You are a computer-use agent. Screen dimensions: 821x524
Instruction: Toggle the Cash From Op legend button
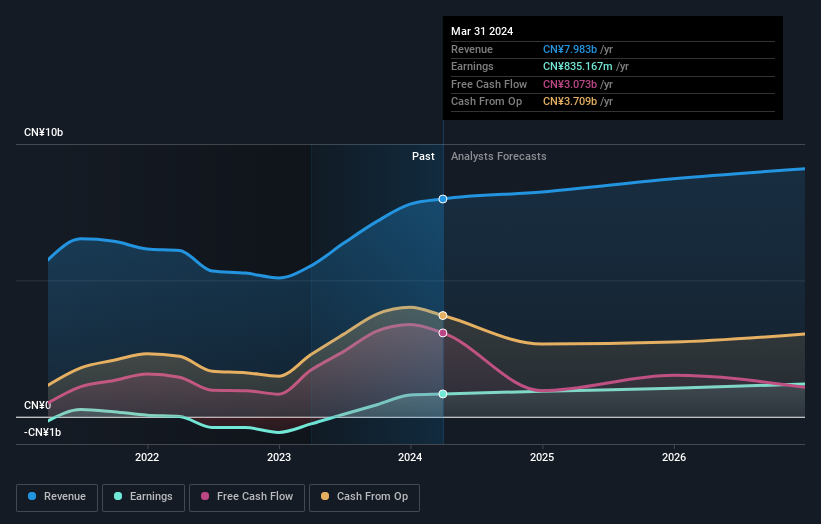[364, 497]
